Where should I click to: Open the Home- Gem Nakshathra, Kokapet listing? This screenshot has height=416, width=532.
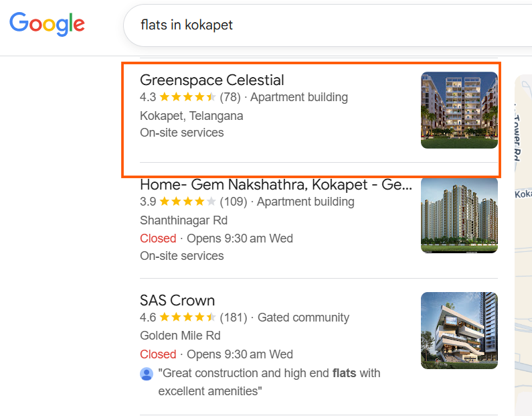tap(275, 185)
